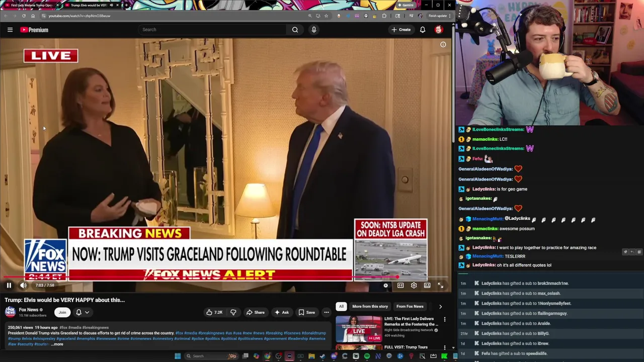This screenshot has height=362, width=644.
Task: Click the browser address bar URL
Action: (79, 16)
